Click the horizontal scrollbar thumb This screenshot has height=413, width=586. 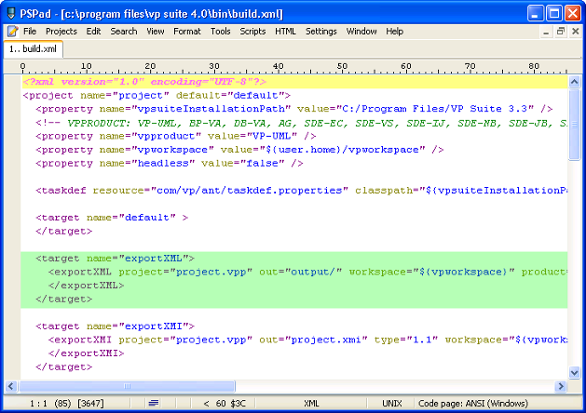[x=127, y=386]
